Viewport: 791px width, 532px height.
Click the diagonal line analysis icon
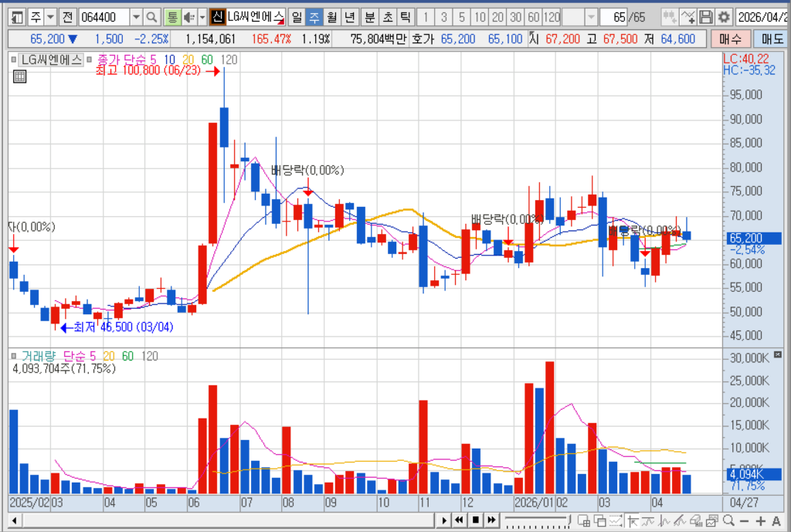(x=680, y=520)
